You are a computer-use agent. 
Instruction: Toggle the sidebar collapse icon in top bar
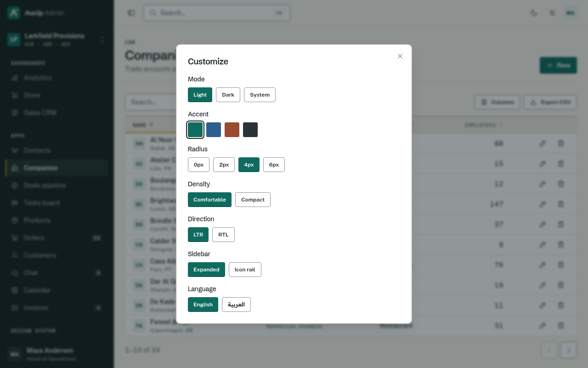[x=131, y=13]
